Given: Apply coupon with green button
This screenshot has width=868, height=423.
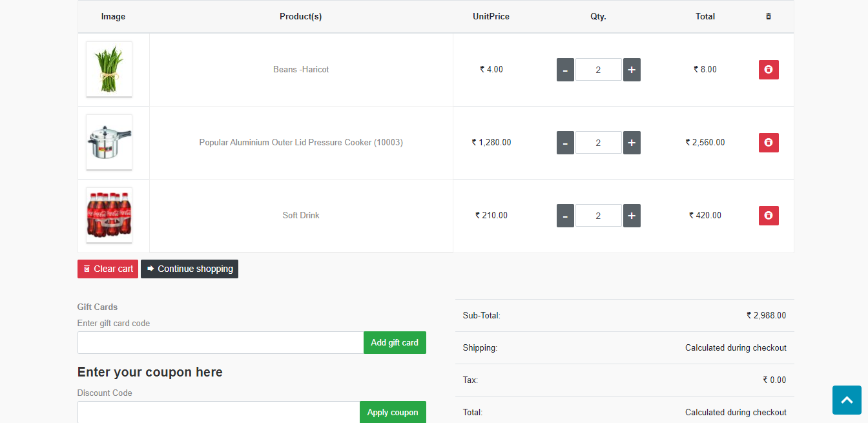Looking at the screenshot, I should point(393,412).
